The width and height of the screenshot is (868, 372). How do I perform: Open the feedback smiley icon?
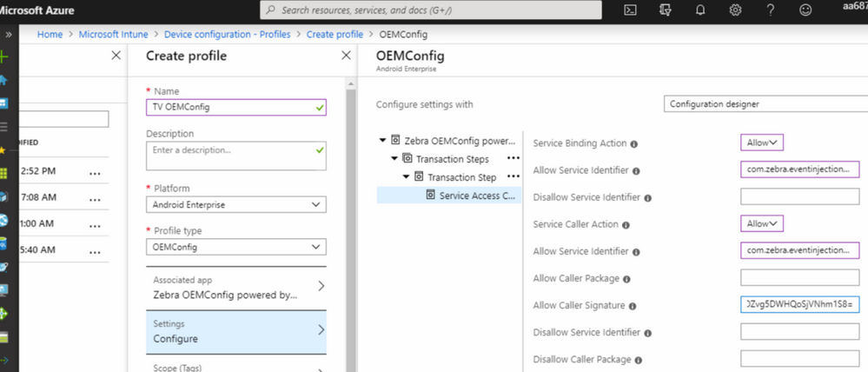pos(805,10)
